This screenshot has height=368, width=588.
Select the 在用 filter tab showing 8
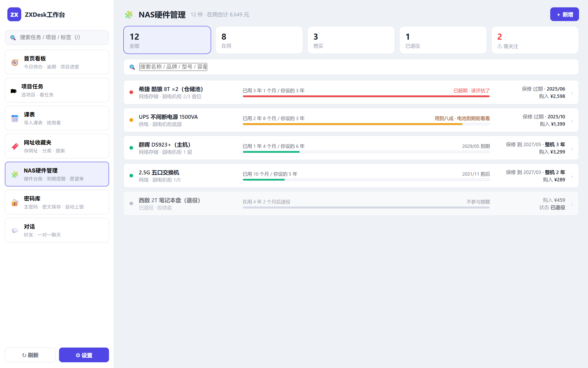point(259,40)
